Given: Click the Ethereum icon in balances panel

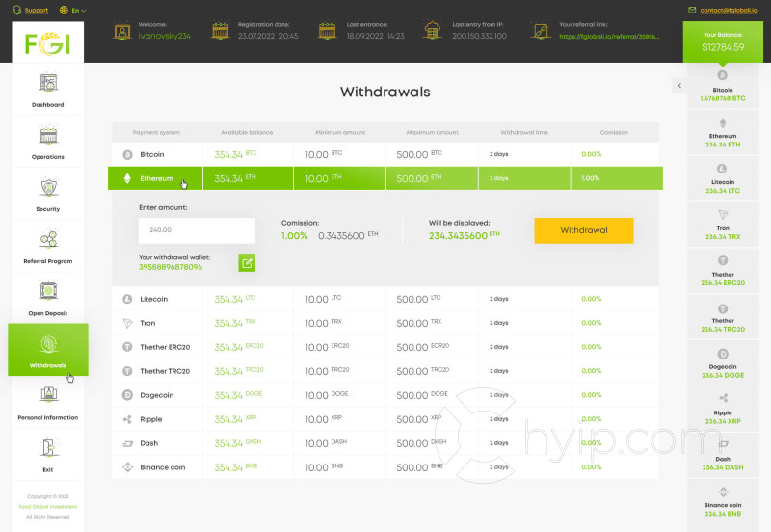Looking at the screenshot, I should pyautogui.click(x=722, y=123).
